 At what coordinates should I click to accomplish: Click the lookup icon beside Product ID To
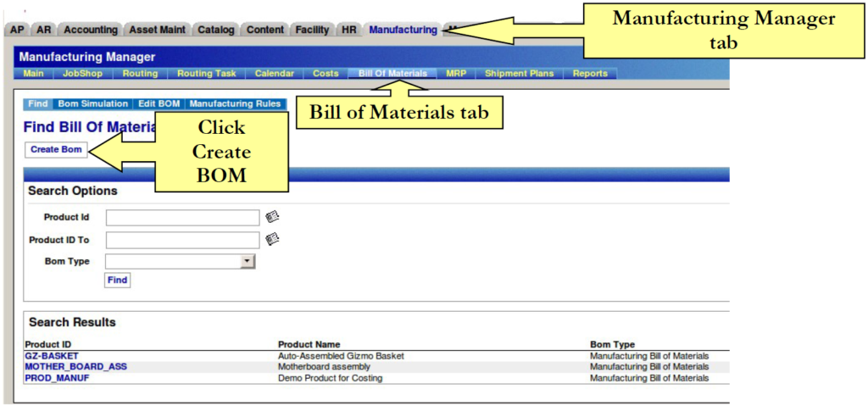(x=272, y=240)
